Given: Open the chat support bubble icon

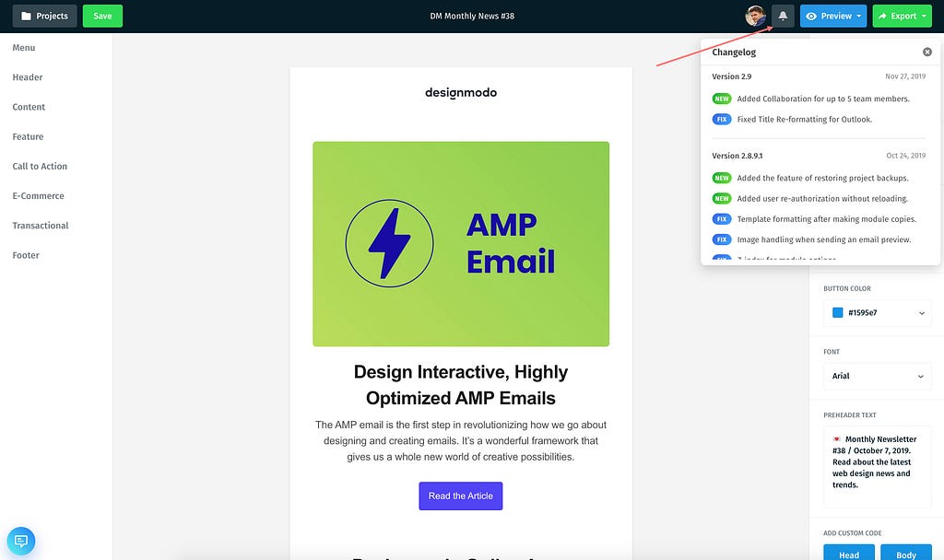Looking at the screenshot, I should [21, 541].
